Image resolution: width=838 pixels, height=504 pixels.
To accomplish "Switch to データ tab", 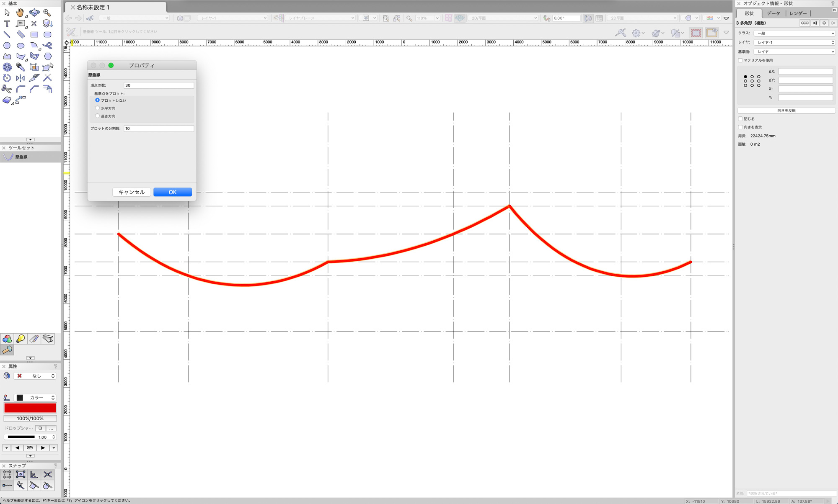I will pos(773,13).
